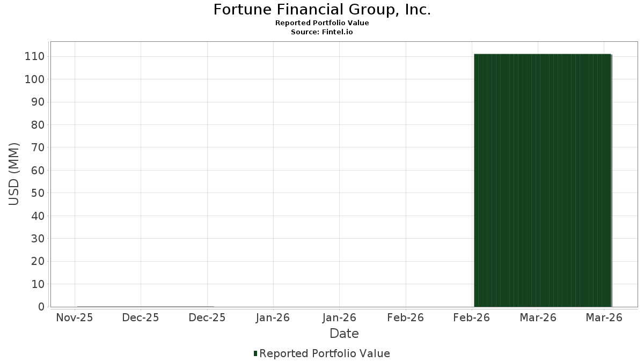Click the Date axis title

(x=344, y=334)
